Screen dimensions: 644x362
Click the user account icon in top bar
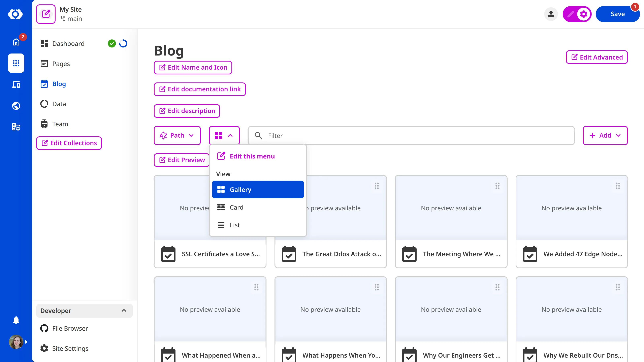pos(551,14)
